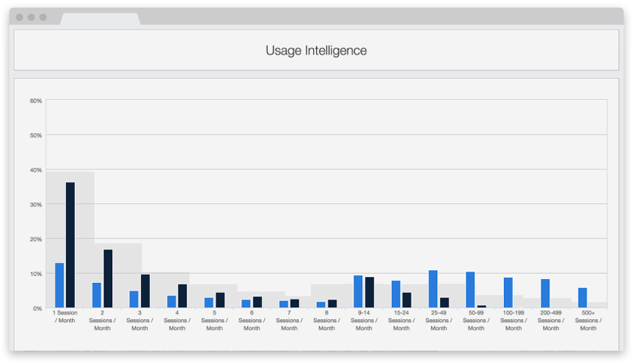This screenshot has height=364, width=633.
Task: Click the light blue bar for 15-24 Sessions / Month
Action: pos(396,294)
